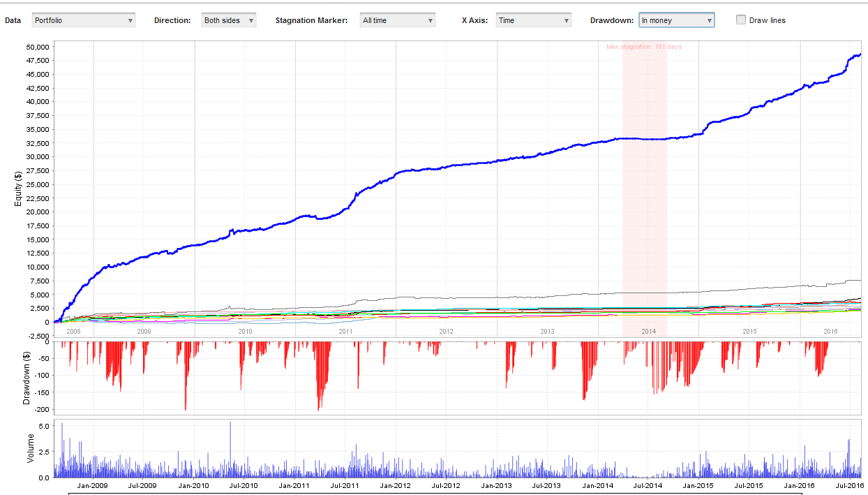Open the Drawdown dropdown showing In money
868x495 pixels.
[x=676, y=20]
